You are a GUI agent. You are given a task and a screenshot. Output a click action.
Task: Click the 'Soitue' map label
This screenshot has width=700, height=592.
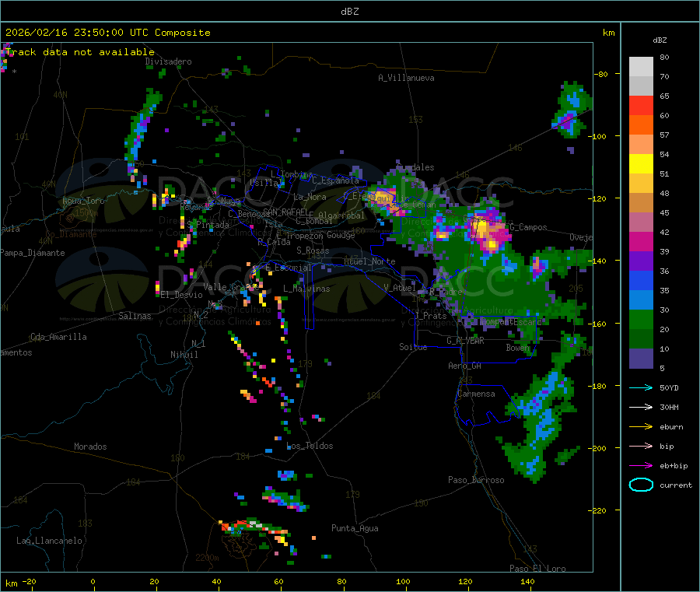(x=413, y=347)
